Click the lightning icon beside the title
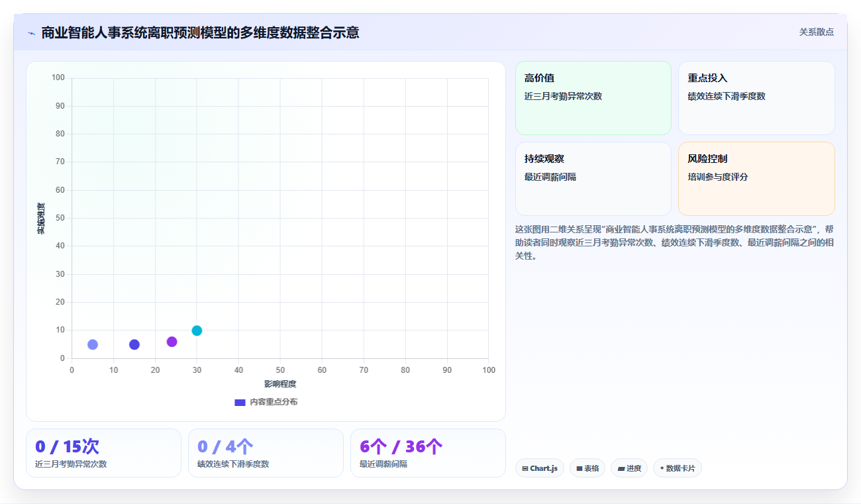This screenshot has width=861, height=504. 31,33
